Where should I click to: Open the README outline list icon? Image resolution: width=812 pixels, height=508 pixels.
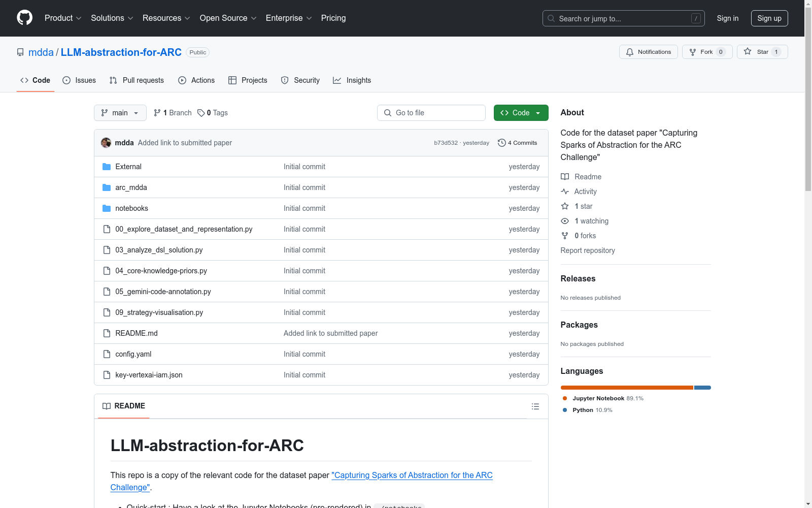tap(535, 406)
